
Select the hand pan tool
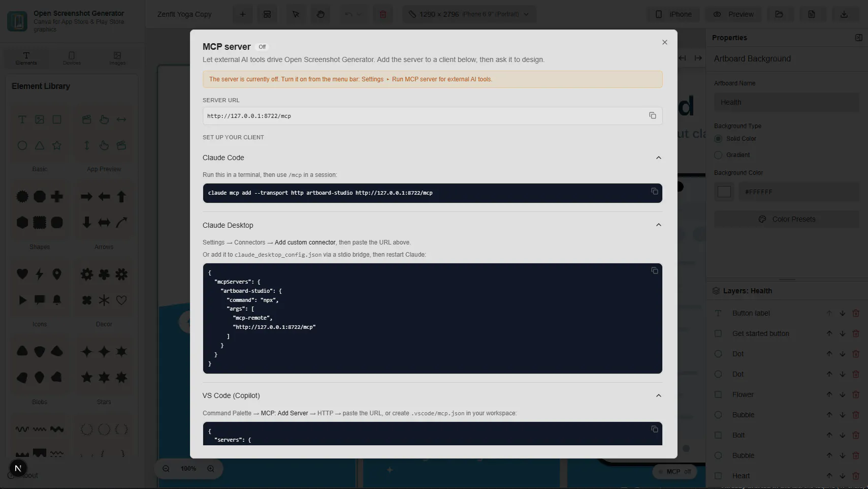pos(320,14)
